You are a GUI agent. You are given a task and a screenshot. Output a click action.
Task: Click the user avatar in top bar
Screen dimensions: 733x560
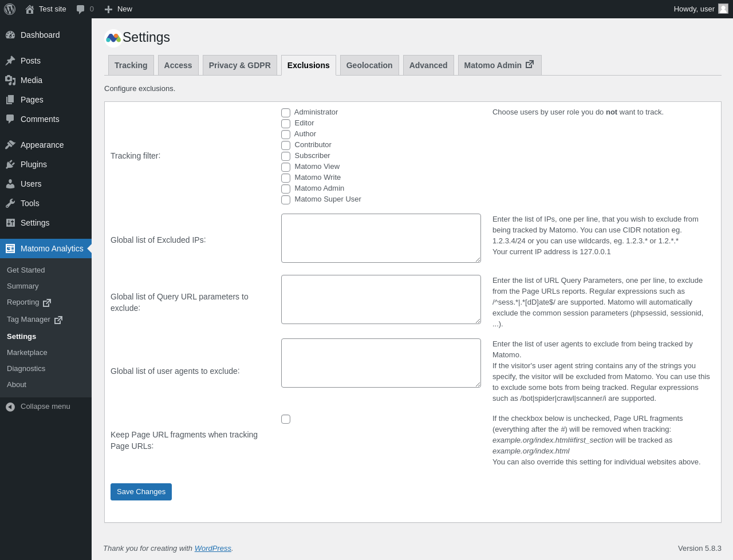point(723,9)
